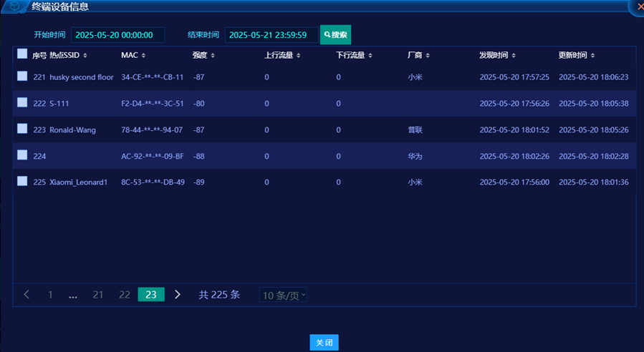
Task: Check the row 222 S-111 checkbox
Action: pyautogui.click(x=22, y=102)
